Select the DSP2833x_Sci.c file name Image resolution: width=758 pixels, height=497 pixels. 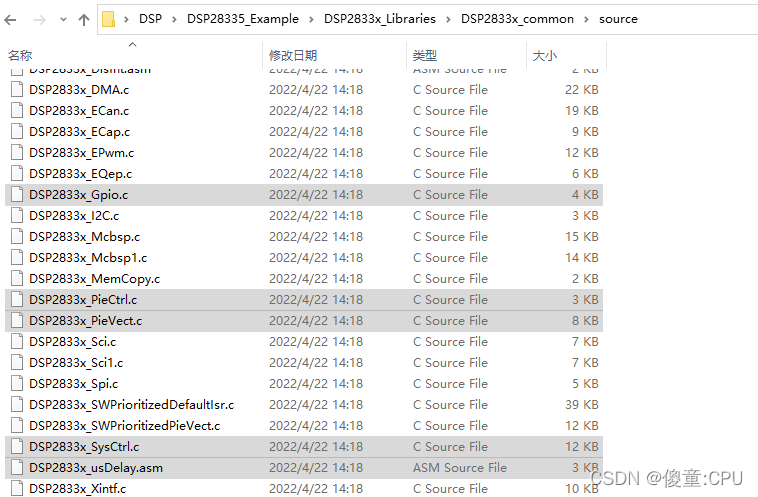point(73,342)
